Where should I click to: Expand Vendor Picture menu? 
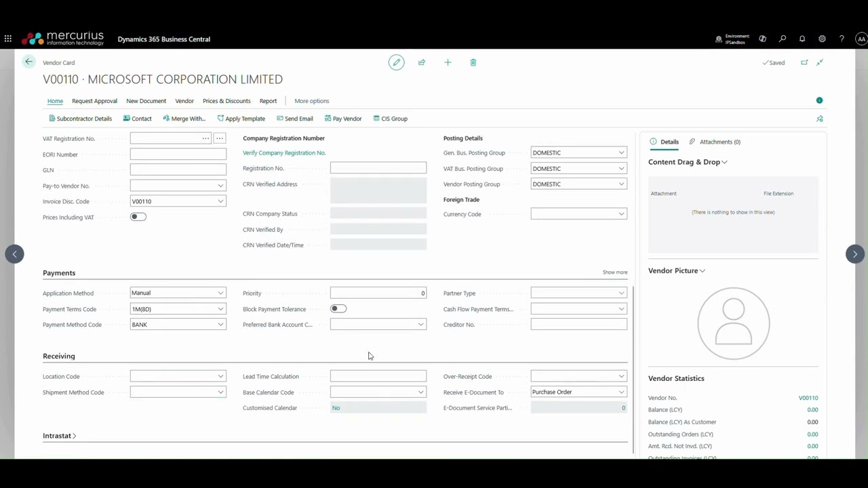[677, 270]
